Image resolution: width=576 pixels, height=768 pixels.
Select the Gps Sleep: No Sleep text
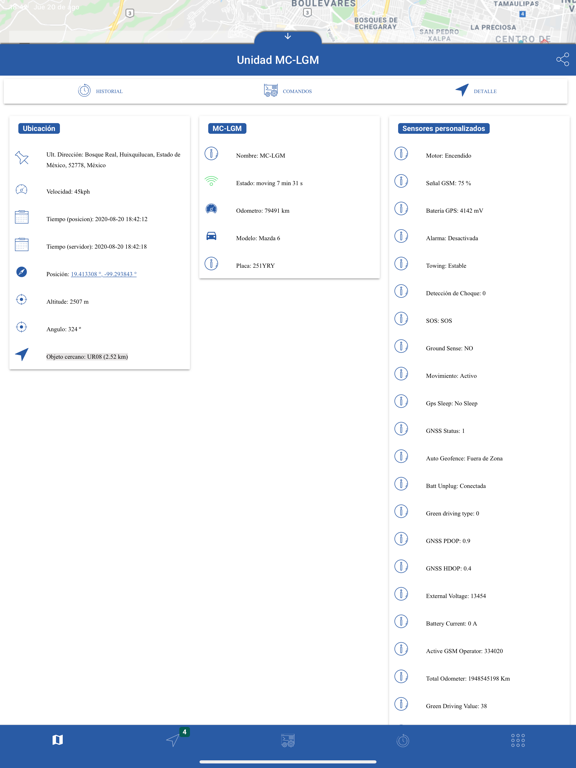point(452,404)
